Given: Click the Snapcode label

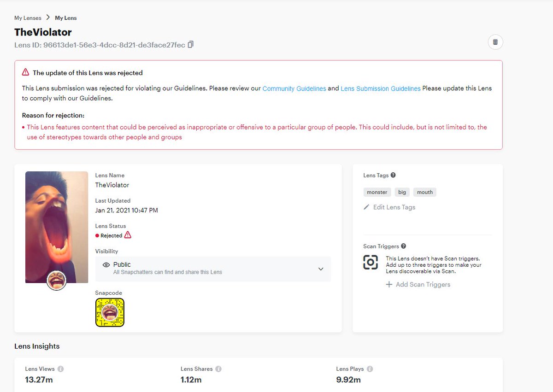Looking at the screenshot, I should [x=109, y=293].
